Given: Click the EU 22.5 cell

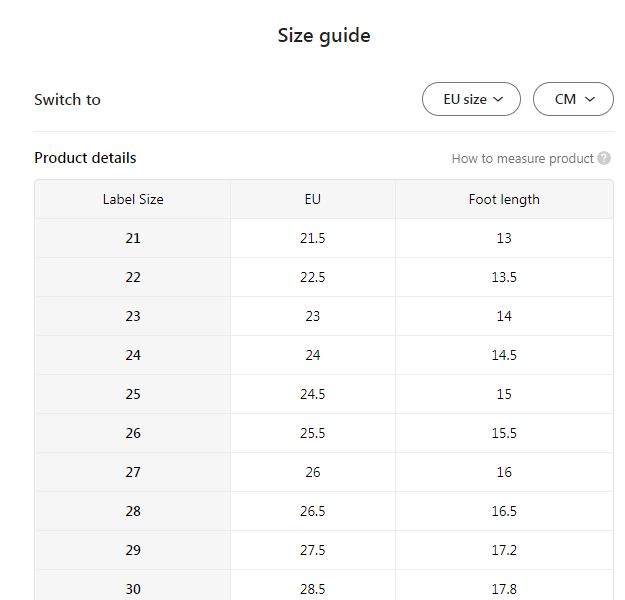Looking at the screenshot, I should pos(313,277).
